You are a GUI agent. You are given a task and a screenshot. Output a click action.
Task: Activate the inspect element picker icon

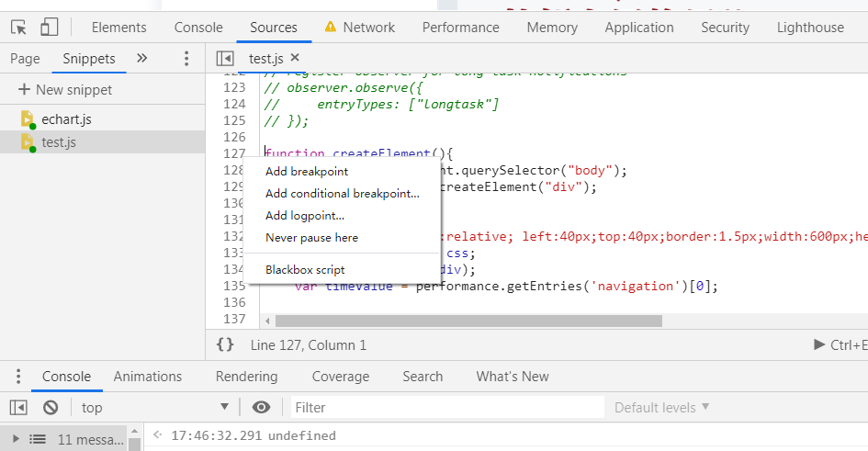pyautogui.click(x=18, y=28)
